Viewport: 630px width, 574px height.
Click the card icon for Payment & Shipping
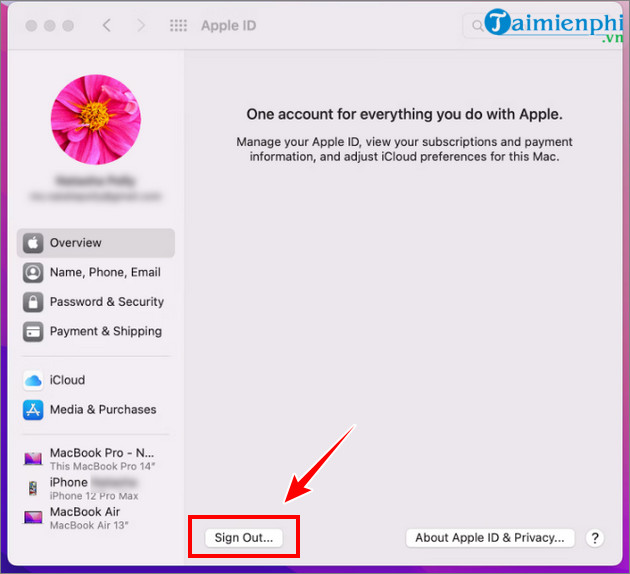point(33,331)
